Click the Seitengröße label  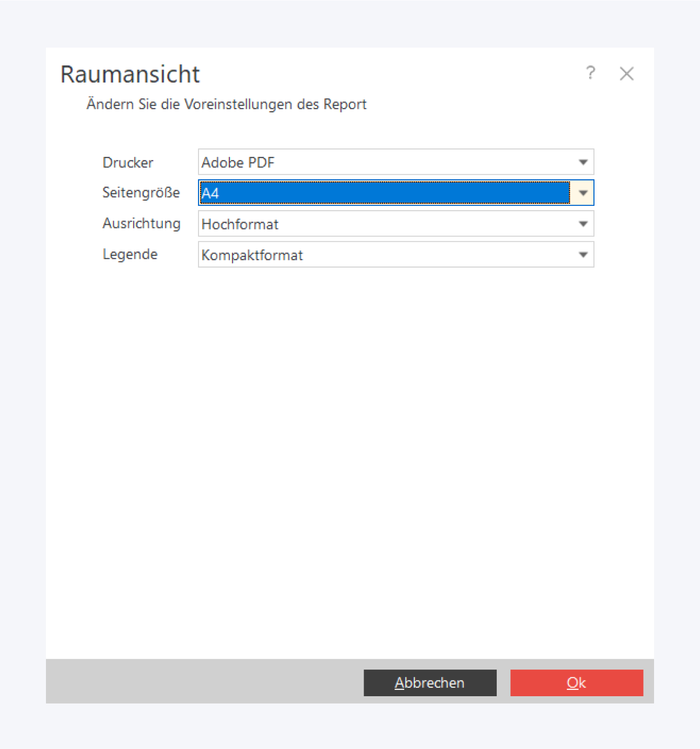[x=141, y=193]
